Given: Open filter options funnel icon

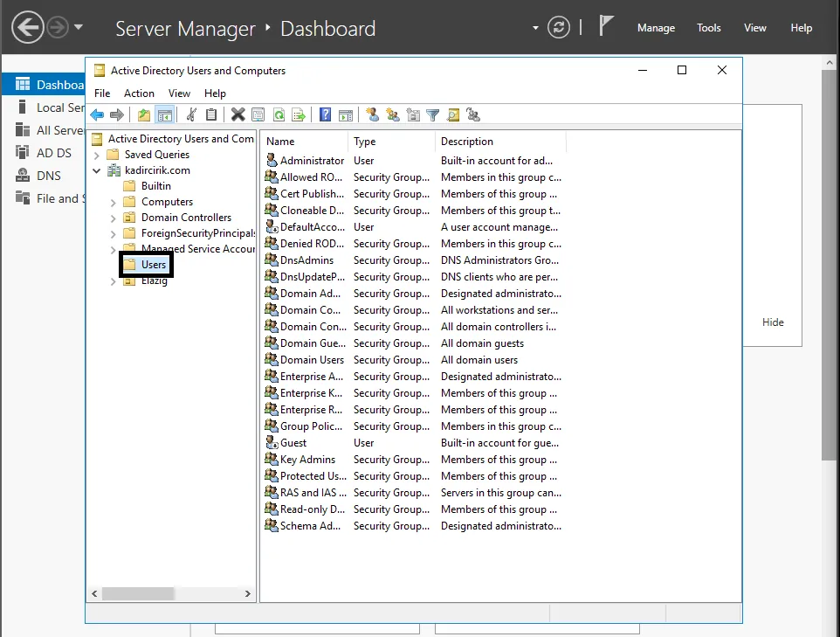Looking at the screenshot, I should [x=433, y=114].
